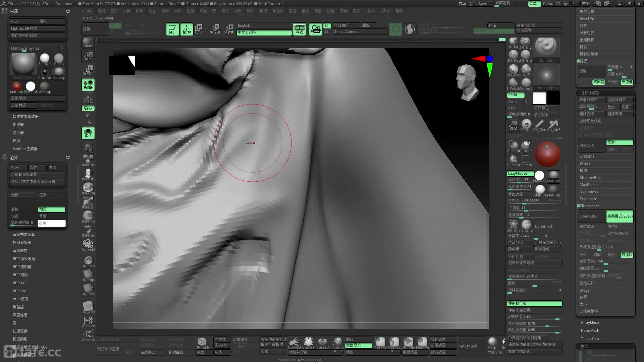
Task: Expand the 蜡质效果修改器 section
Action: [25, 117]
